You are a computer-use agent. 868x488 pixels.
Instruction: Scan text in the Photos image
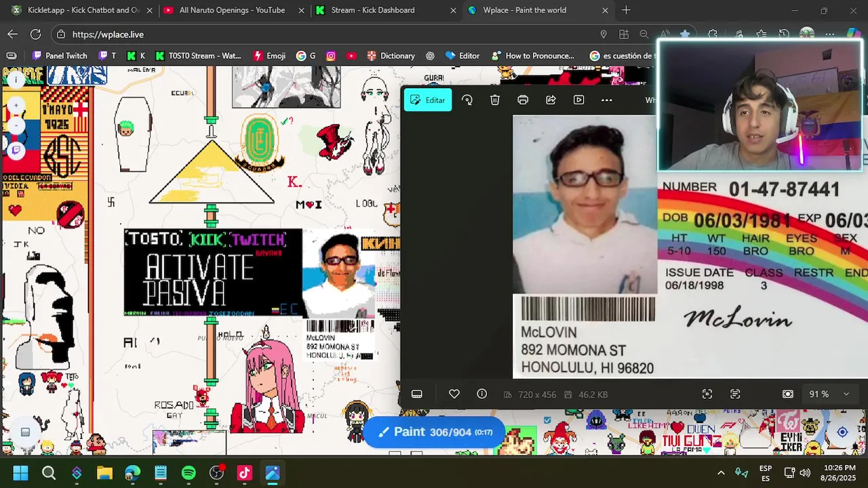pyautogui.click(x=735, y=394)
